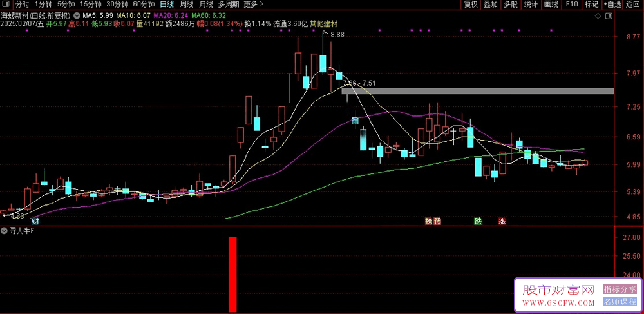
Task: Expand the indicator dropdown beside 海螺新材 title
Action: [78, 15]
